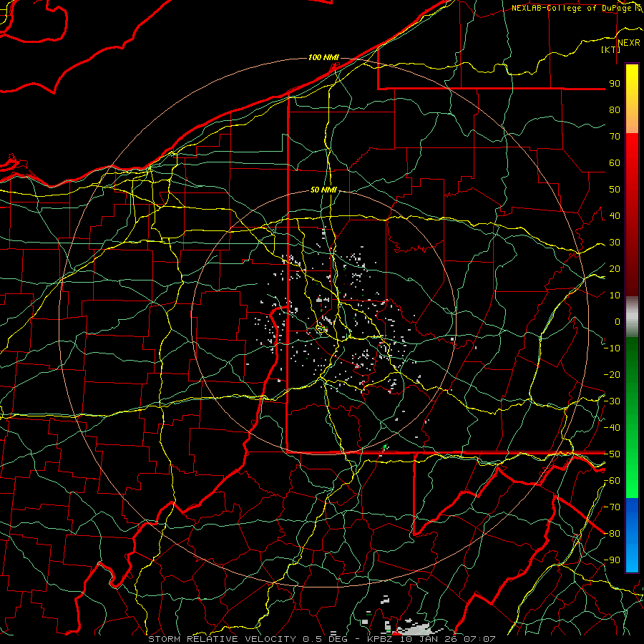The width and height of the screenshot is (644, 644).
Task: Click the 100 NMI range ring label
Action: (323, 57)
